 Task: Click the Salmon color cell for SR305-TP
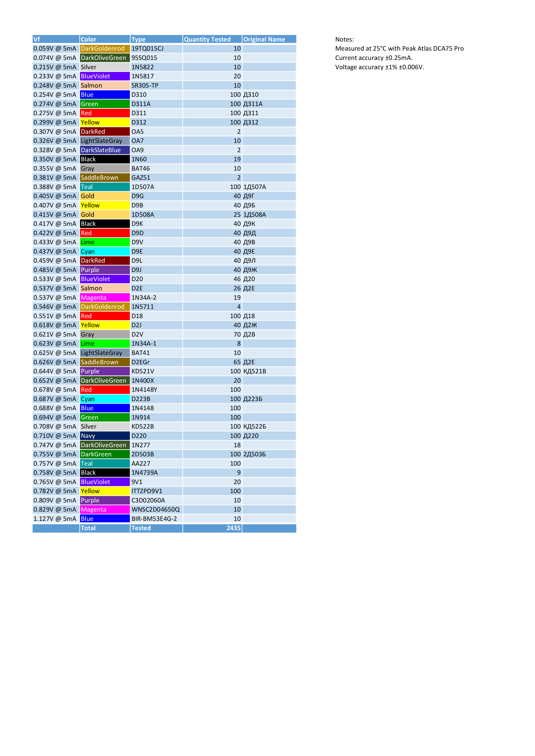(105, 85)
